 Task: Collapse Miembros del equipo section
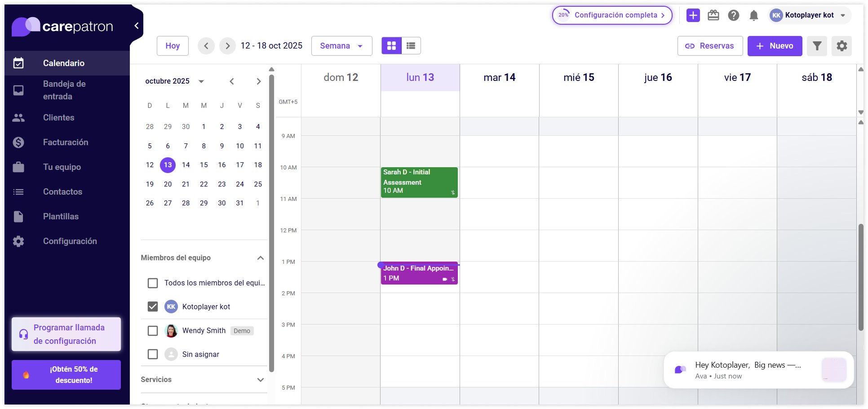260,258
